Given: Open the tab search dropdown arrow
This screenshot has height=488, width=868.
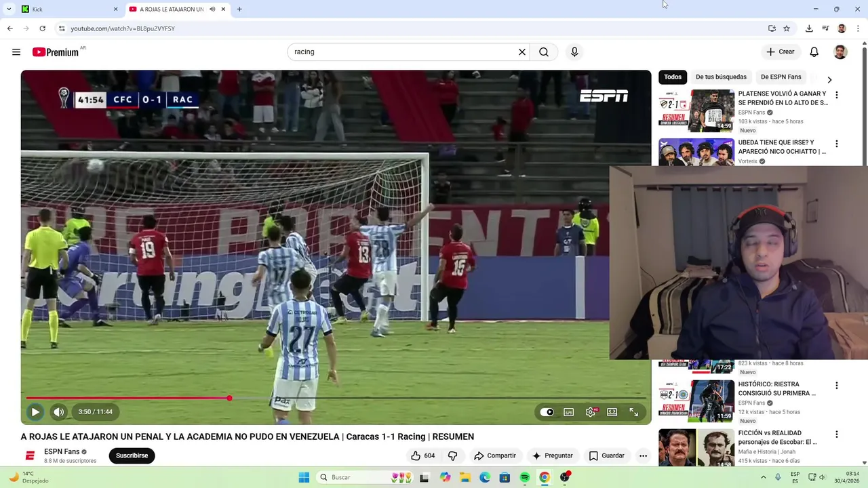Looking at the screenshot, I should (9, 9).
